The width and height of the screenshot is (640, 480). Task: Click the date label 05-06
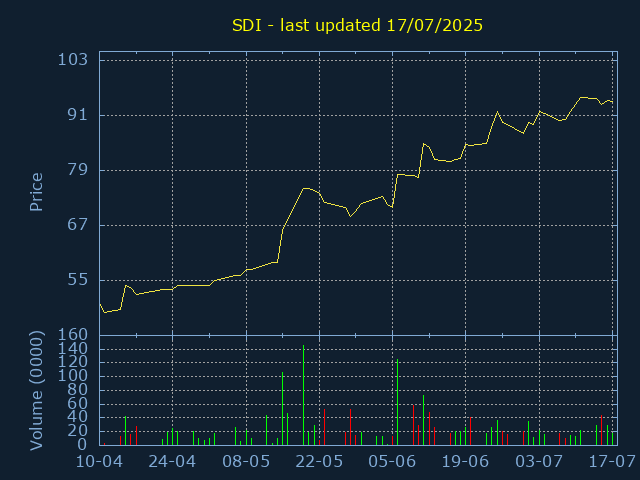392,462
